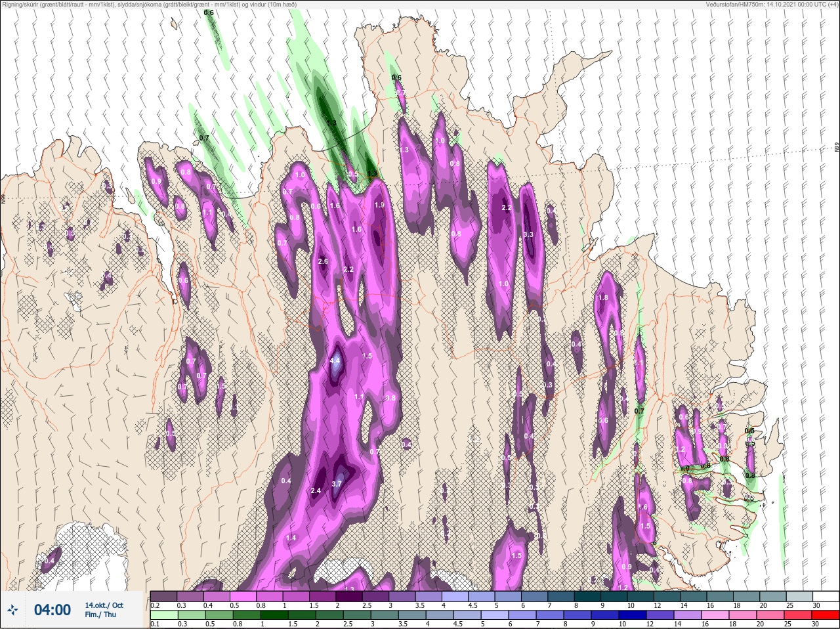840x629 pixels.
Task: Click the '1.8' precipitation value on the map
Action: click(x=604, y=297)
